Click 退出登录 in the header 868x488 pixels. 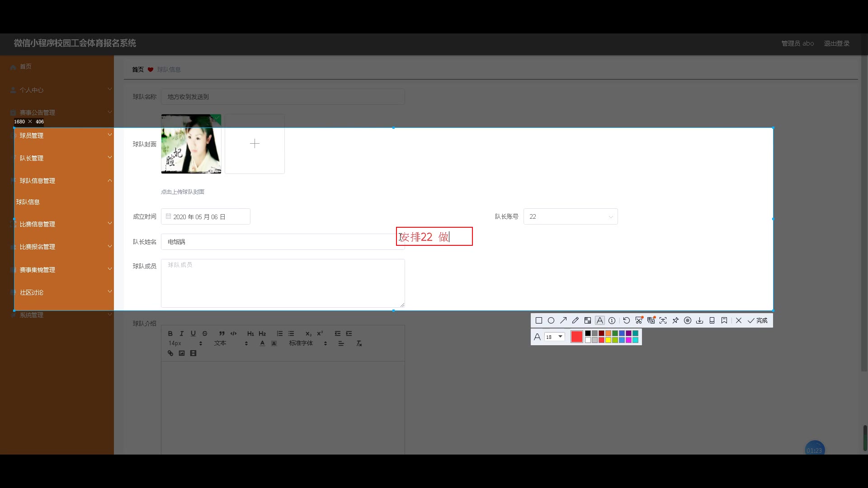coord(836,43)
